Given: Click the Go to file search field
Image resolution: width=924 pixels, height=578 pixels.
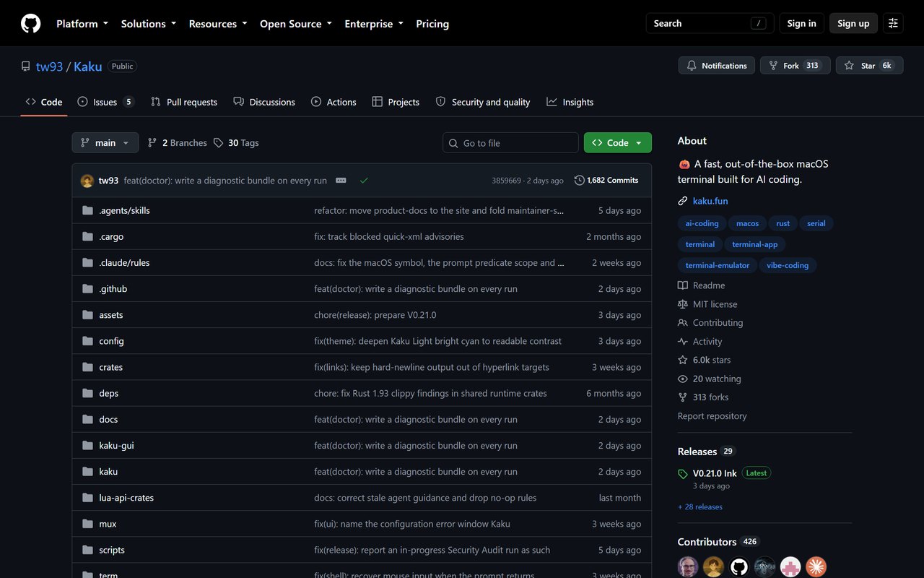Looking at the screenshot, I should (x=510, y=143).
